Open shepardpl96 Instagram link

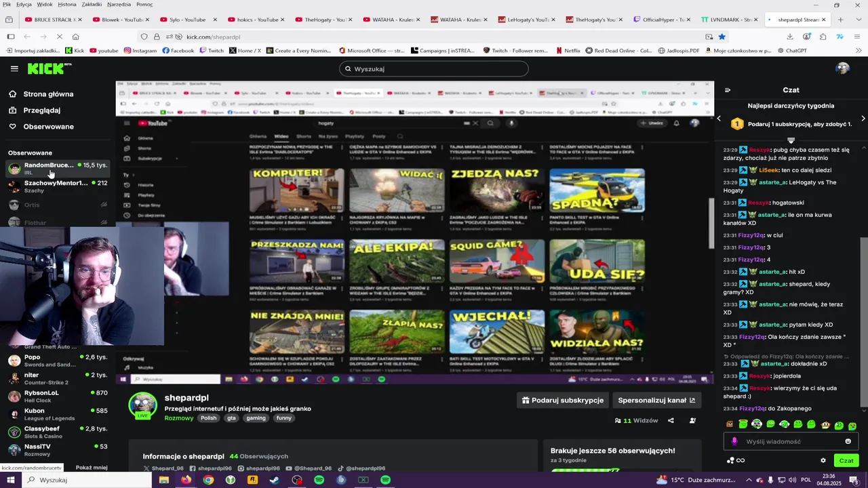click(259, 468)
